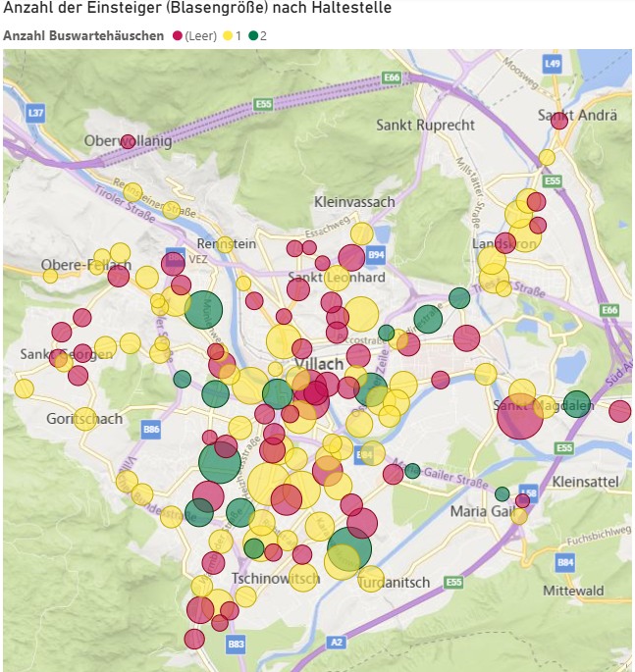Select large red bubble at Sankt Magdalen
This screenshot has width=635, height=672.
coord(518,418)
